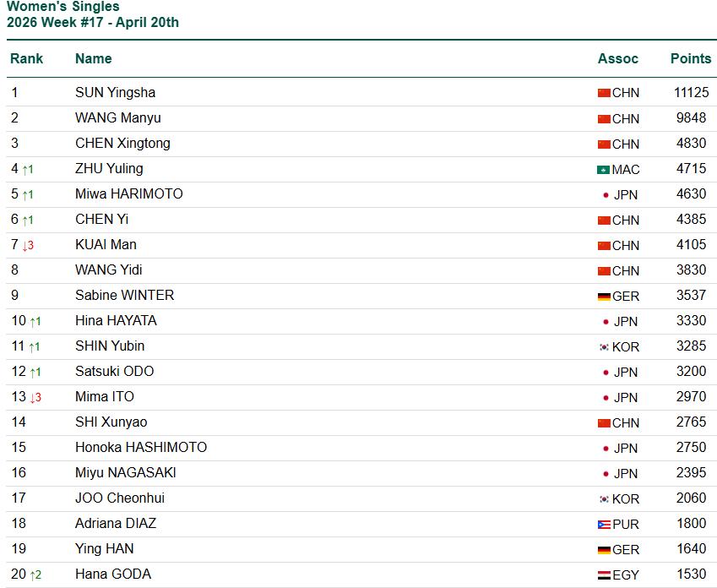The image size is (717, 588).
Task: Click the China flag beside SUN Yingsha
Action: [603, 93]
